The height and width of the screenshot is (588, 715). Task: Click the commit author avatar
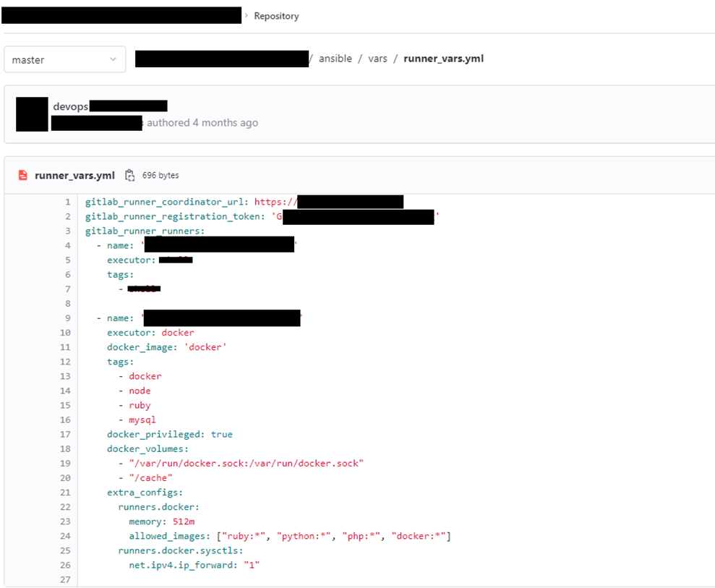(x=32, y=114)
